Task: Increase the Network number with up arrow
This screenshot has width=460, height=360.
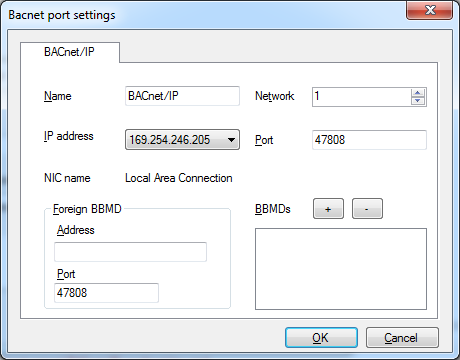Action: point(418,93)
